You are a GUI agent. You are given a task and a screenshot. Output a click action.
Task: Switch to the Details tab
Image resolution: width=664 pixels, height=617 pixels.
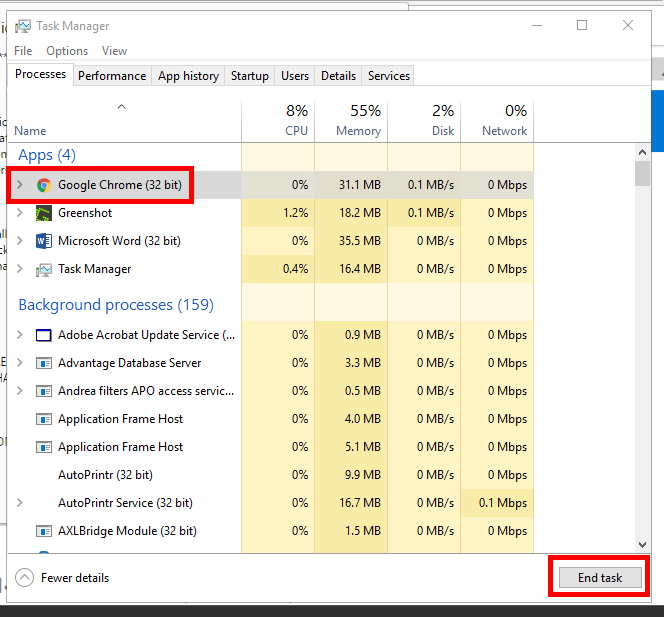tap(338, 76)
